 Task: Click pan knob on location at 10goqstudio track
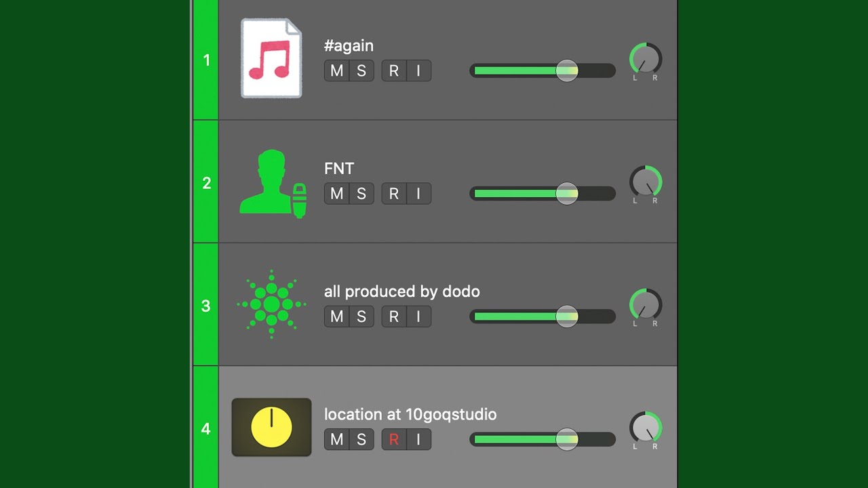point(646,428)
